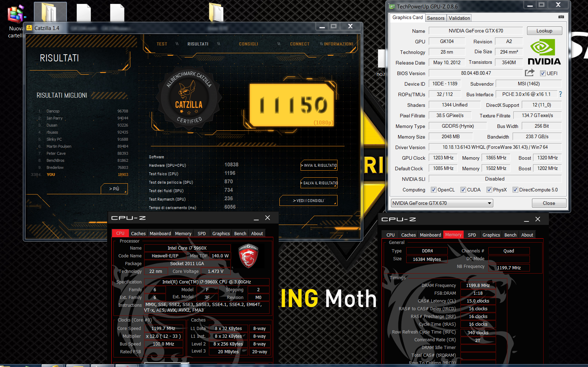Select the RISULTATI tab in Catzilla
588x367 pixels.
(198, 44)
